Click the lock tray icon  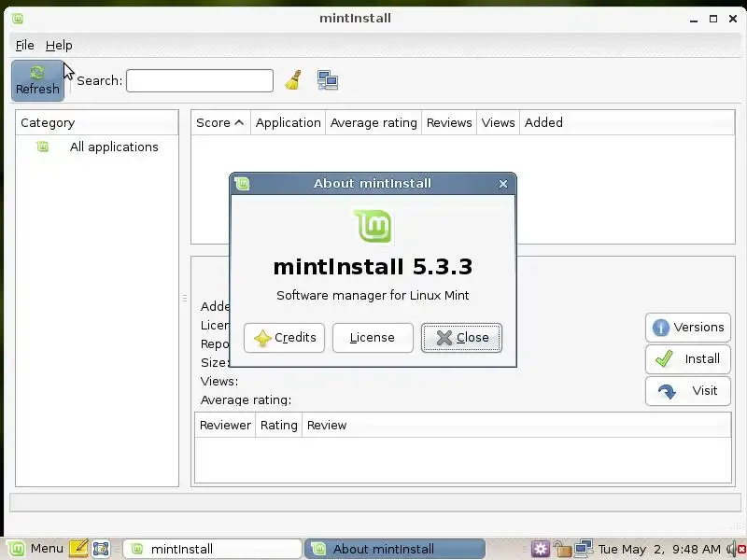pos(562,549)
